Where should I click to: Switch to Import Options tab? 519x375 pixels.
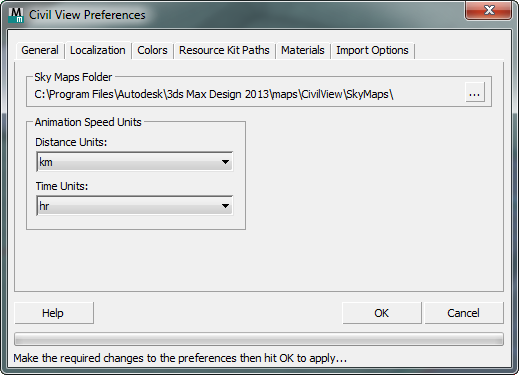click(x=372, y=50)
